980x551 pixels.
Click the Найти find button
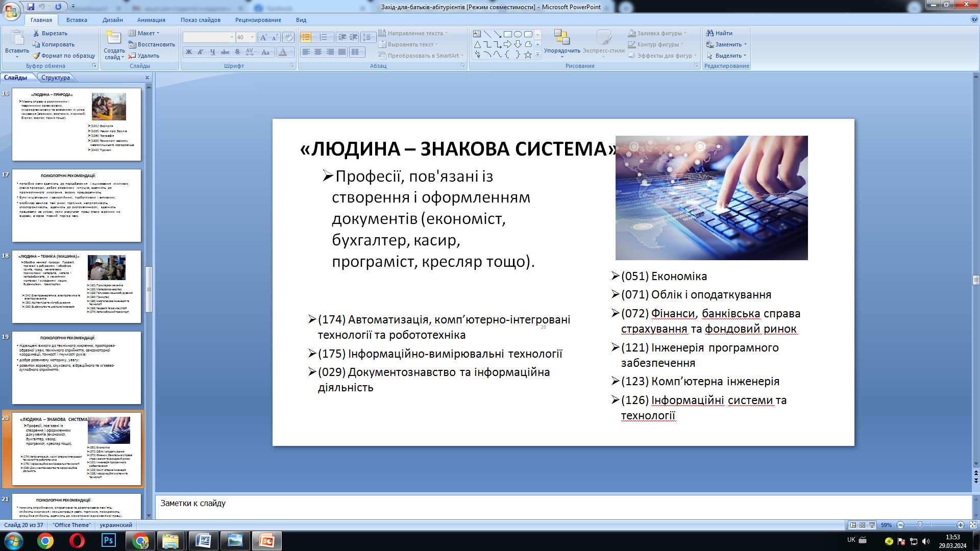click(719, 33)
